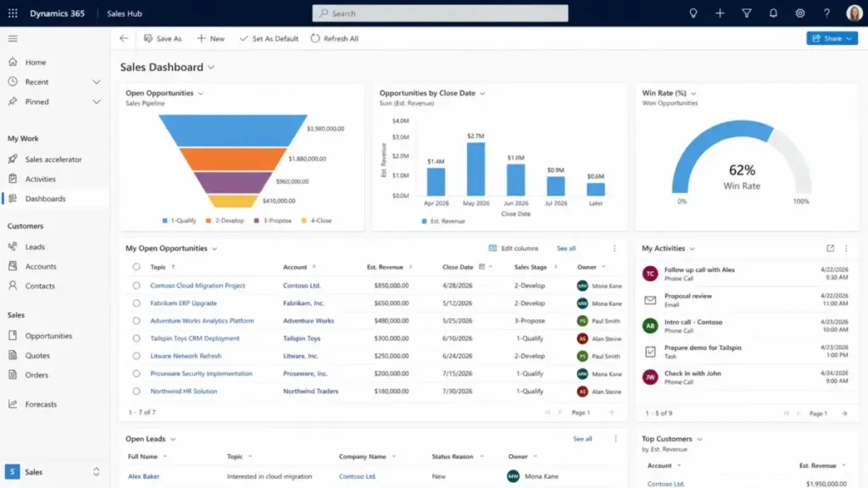
Task: Open Adventure Works account link
Action: coord(309,321)
